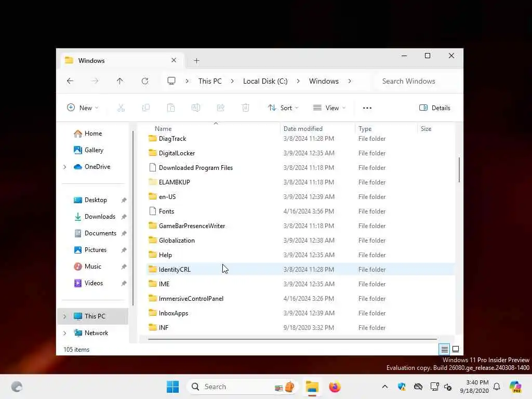This screenshot has width=532, height=399.
Task: Open the View layout dropdown
Action: pyautogui.click(x=329, y=108)
